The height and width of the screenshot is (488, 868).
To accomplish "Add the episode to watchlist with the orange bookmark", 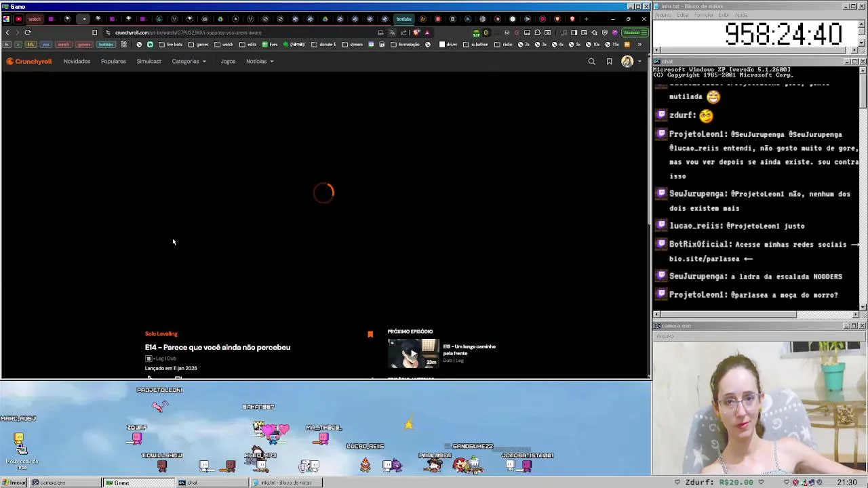I will (370, 334).
